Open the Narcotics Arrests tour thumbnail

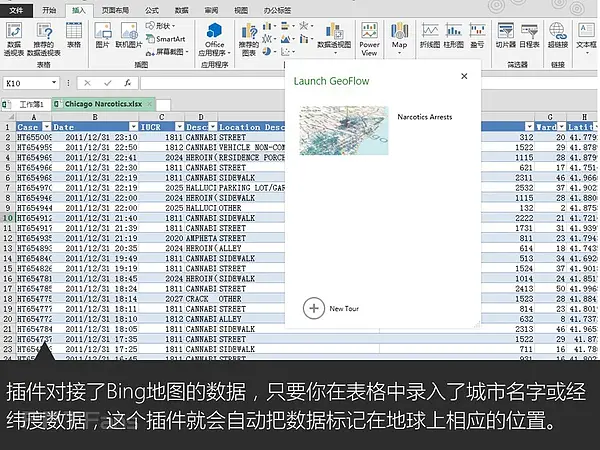(345, 131)
